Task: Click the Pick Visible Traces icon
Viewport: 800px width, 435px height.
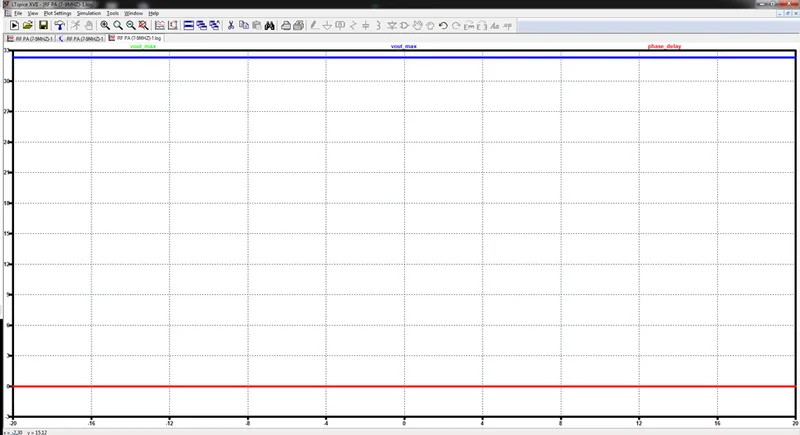Action: click(173, 25)
